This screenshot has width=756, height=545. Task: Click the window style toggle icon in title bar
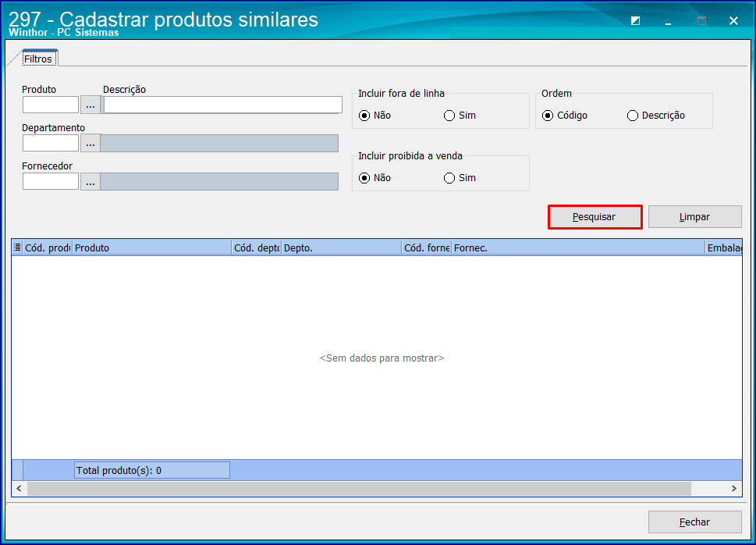coord(636,21)
